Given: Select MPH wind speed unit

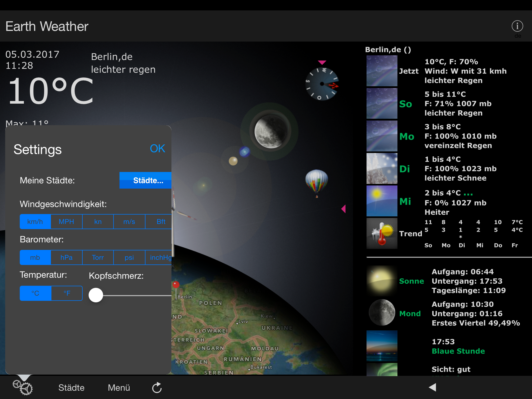Looking at the screenshot, I should 66,222.
